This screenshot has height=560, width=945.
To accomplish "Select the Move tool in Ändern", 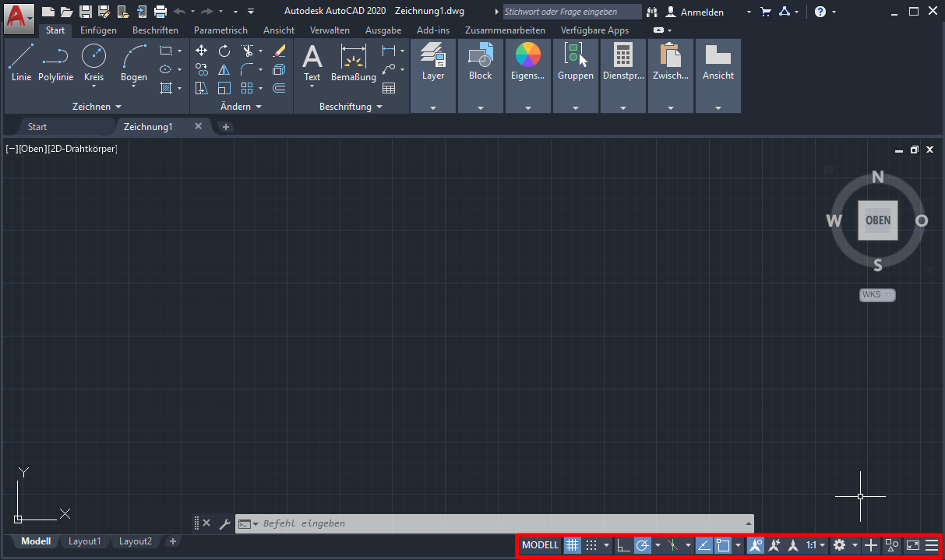I will (x=201, y=51).
